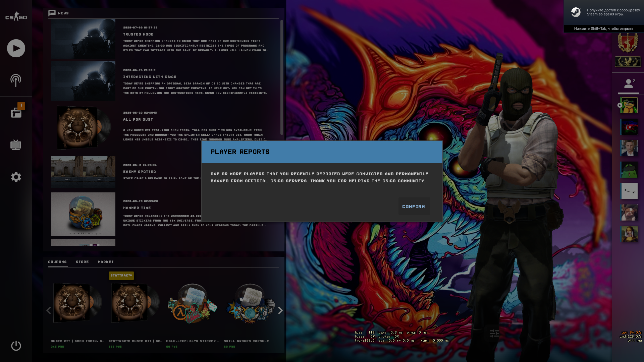Open the Enemy Spotted news thumbnail
The width and height of the screenshot is (644, 362).
(83, 172)
